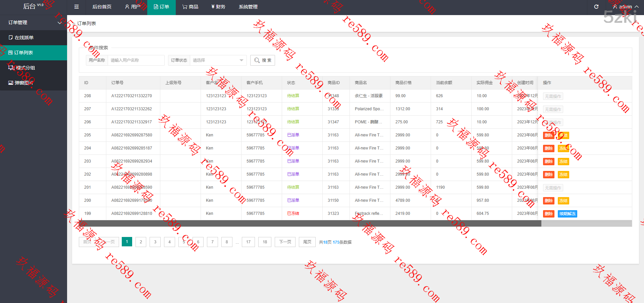Click 续期解冻 for order 199
644x303 pixels.
pos(567,214)
